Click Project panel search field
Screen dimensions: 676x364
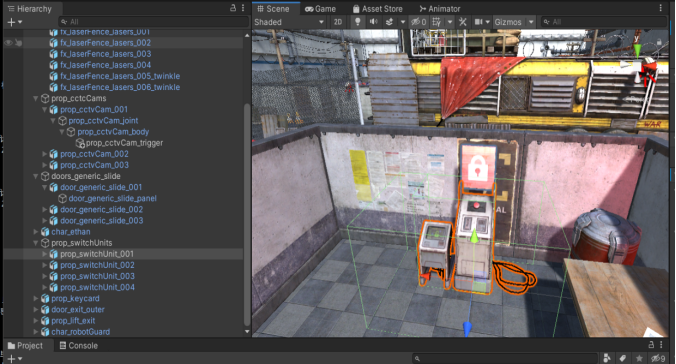[x=504, y=358]
